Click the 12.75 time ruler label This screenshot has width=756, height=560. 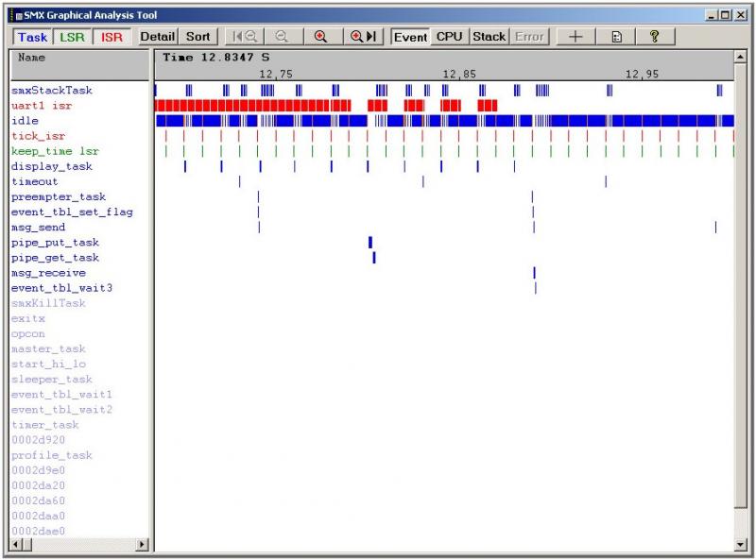pyautogui.click(x=276, y=74)
